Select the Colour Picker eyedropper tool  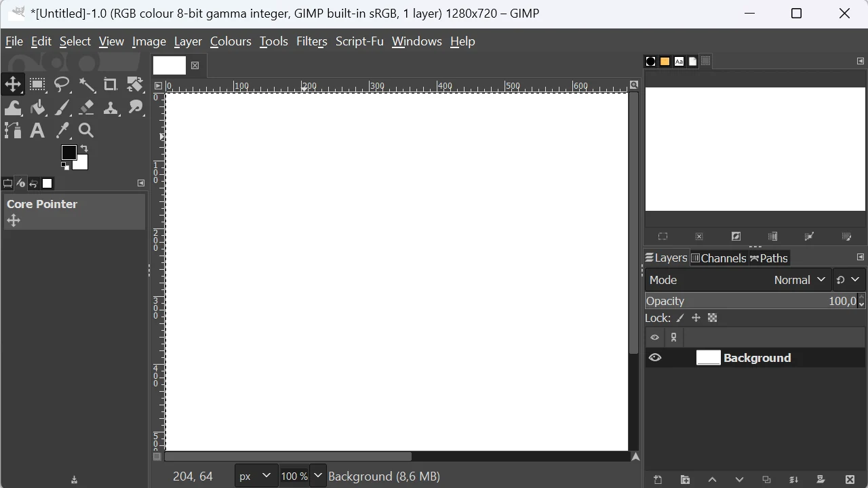pyautogui.click(x=62, y=130)
